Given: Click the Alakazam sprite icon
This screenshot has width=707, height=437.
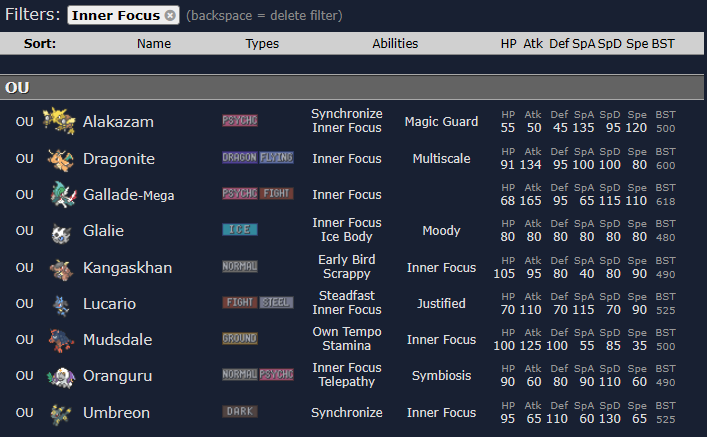Looking at the screenshot, I should pyautogui.click(x=59, y=121).
